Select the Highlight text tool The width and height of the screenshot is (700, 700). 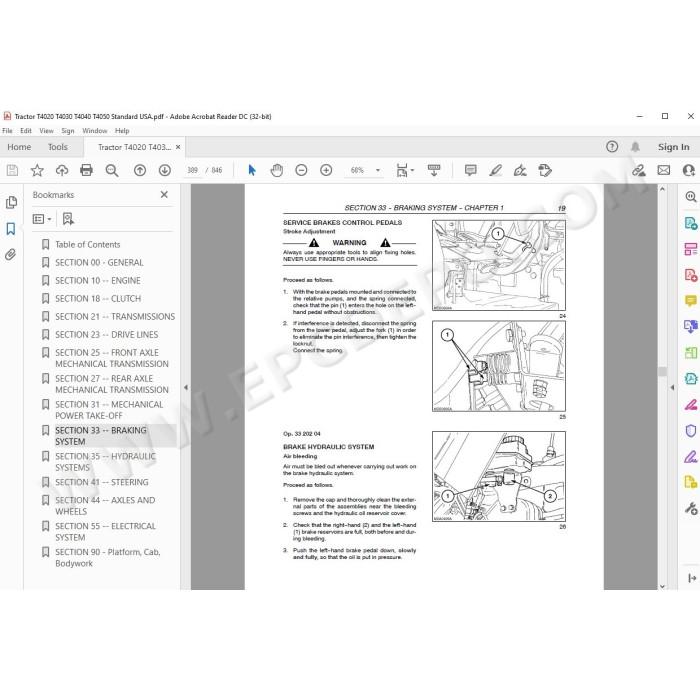tap(496, 170)
